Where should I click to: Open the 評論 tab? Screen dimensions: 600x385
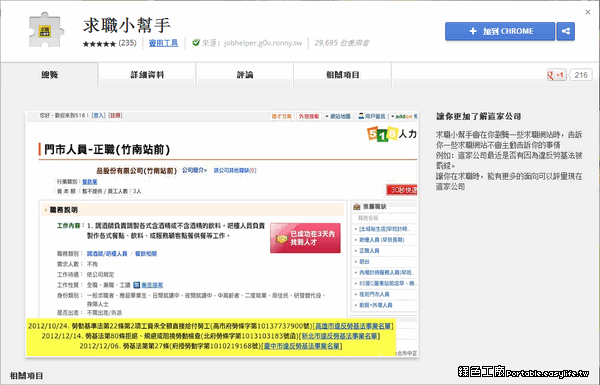[245, 75]
